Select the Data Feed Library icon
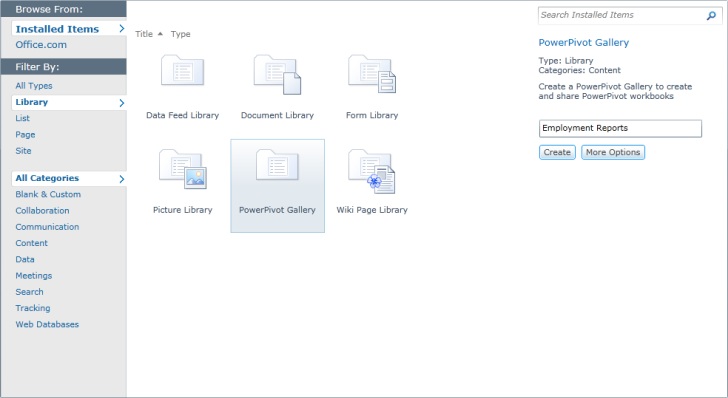 (182, 71)
